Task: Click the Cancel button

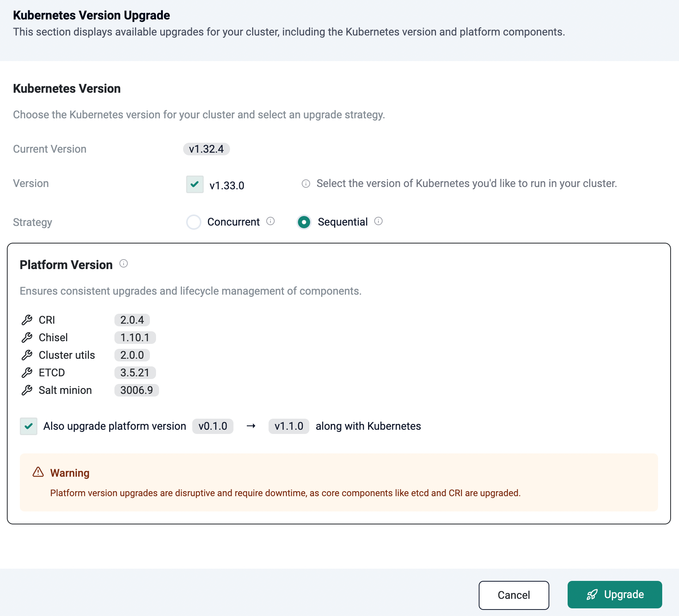Action: point(514,595)
